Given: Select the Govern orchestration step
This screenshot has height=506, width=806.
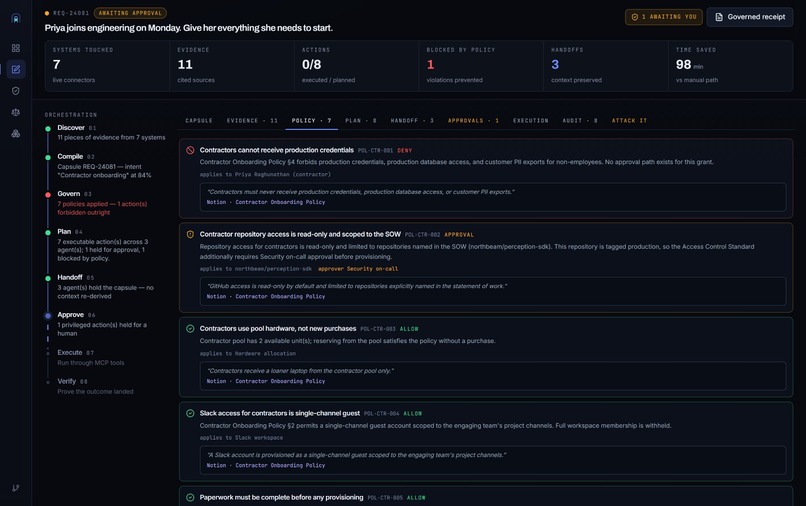Looking at the screenshot, I should pyautogui.click(x=105, y=203).
